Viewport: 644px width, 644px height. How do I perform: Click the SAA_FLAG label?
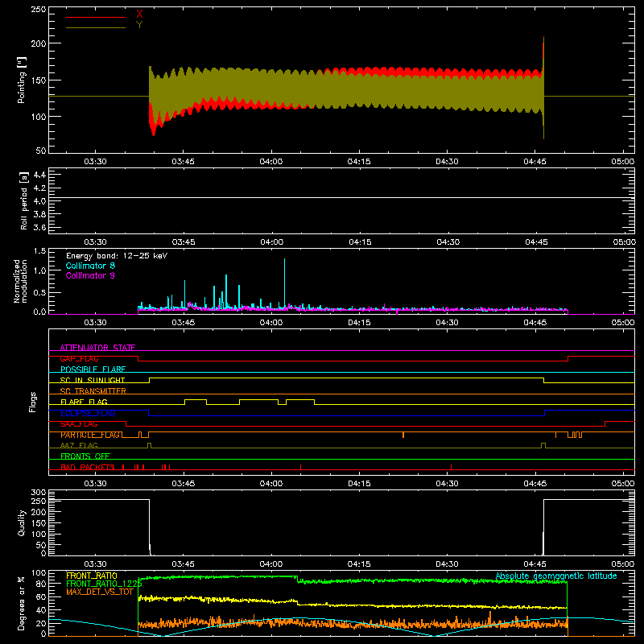[79, 424]
